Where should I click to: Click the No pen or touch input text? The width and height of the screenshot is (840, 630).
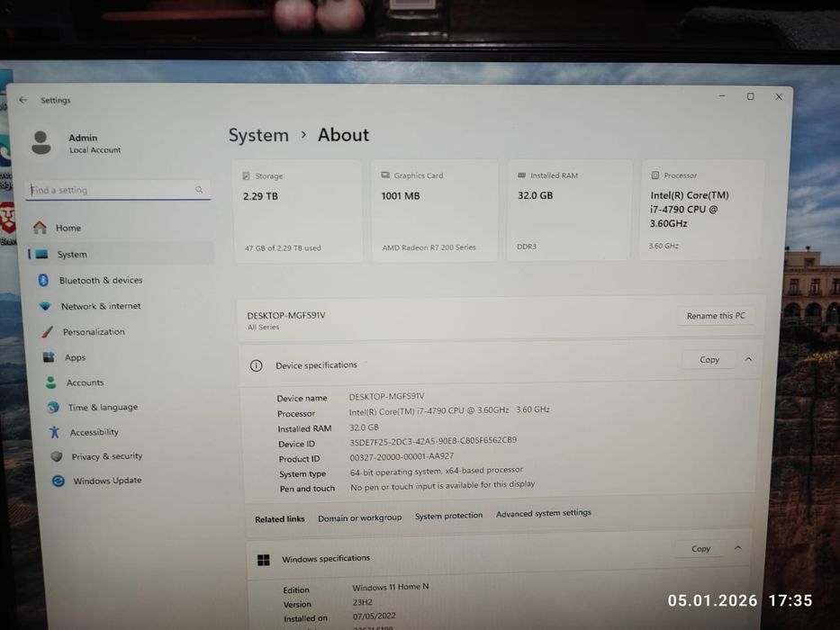(x=442, y=486)
